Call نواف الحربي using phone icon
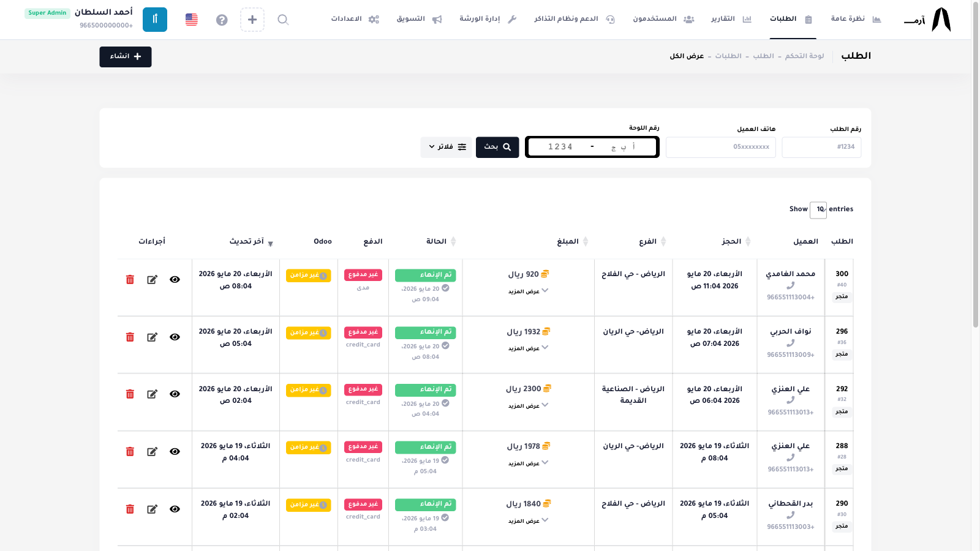The height and width of the screenshot is (551, 980). [791, 343]
